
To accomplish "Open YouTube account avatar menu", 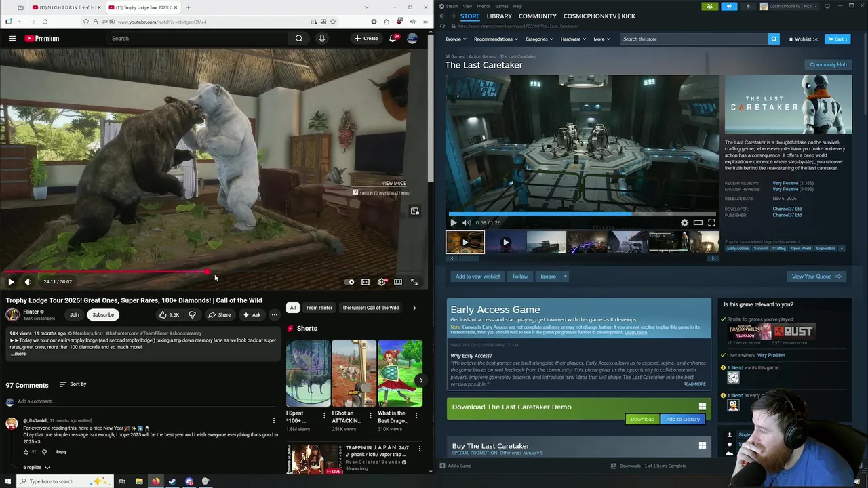I will pyautogui.click(x=412, y=39).
